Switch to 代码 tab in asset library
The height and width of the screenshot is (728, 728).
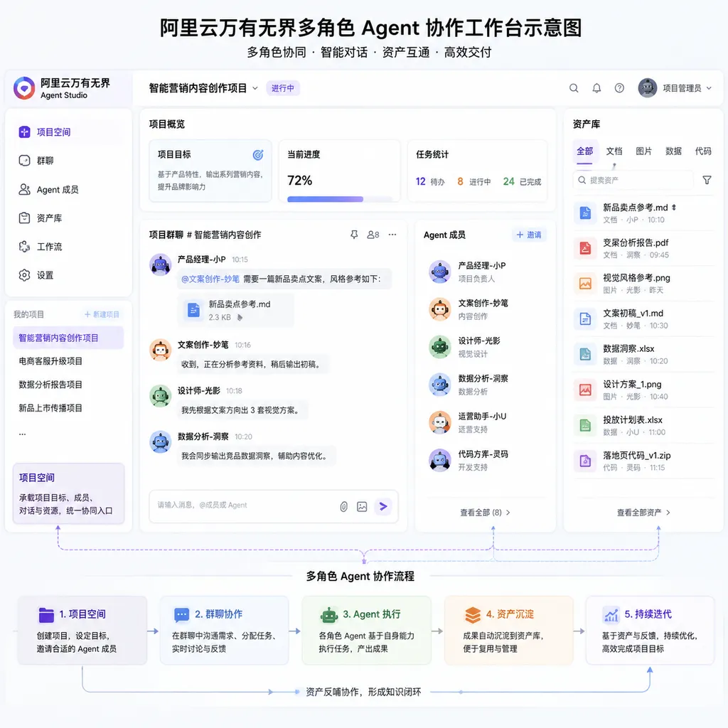703,151
